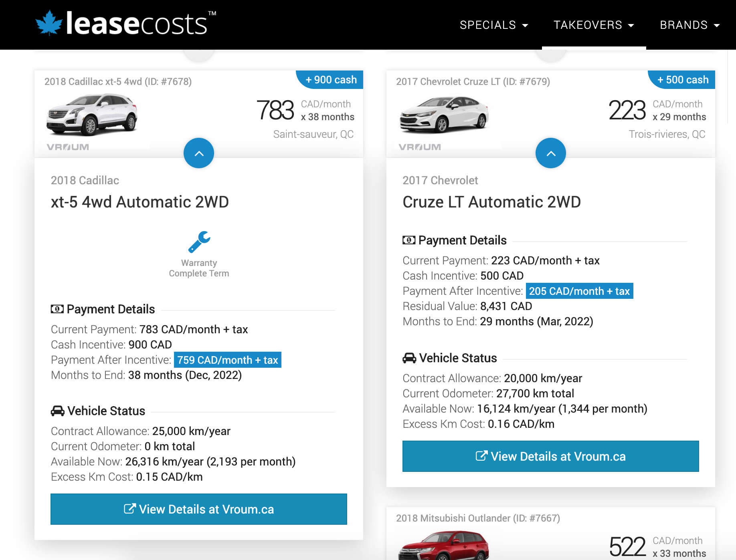Click the Warranty wrench icon
736x560 pixels.
pos(199,242)
